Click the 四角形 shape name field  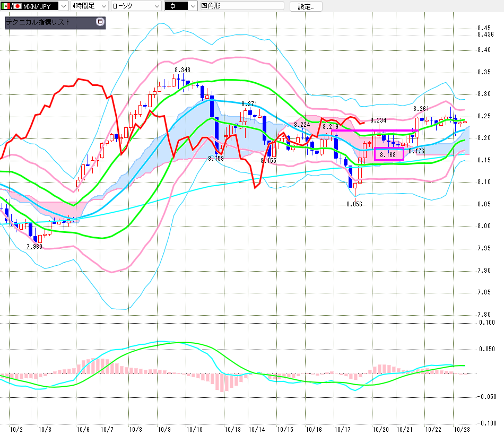coord(241,6)
